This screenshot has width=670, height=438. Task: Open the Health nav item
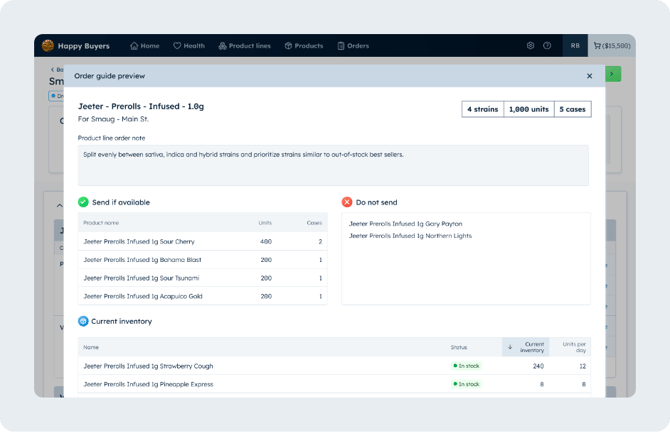pos(189,46)
